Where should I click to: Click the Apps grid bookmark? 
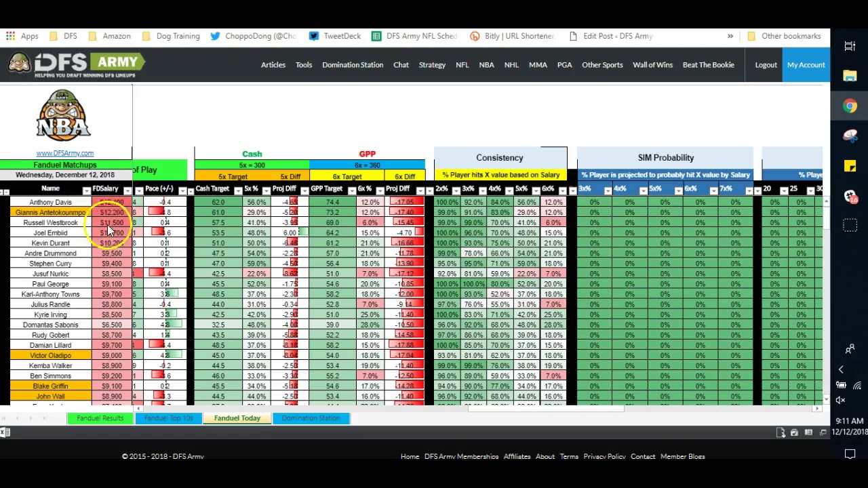click(21, 36)
